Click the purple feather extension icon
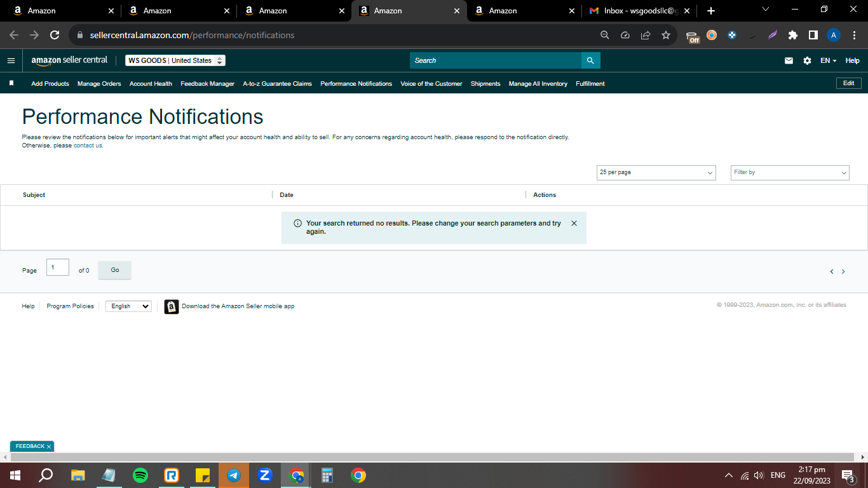The width and height of the screenshot is (868, 488). [772, 36]
